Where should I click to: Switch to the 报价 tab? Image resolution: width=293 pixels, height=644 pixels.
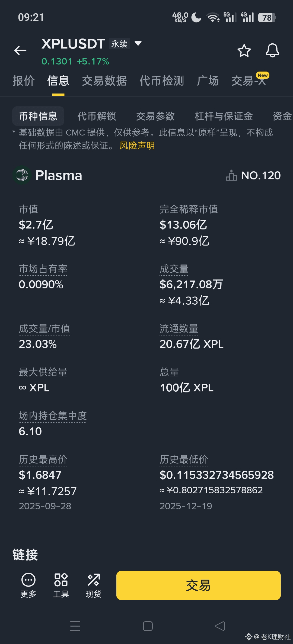[x=24, y=81]
